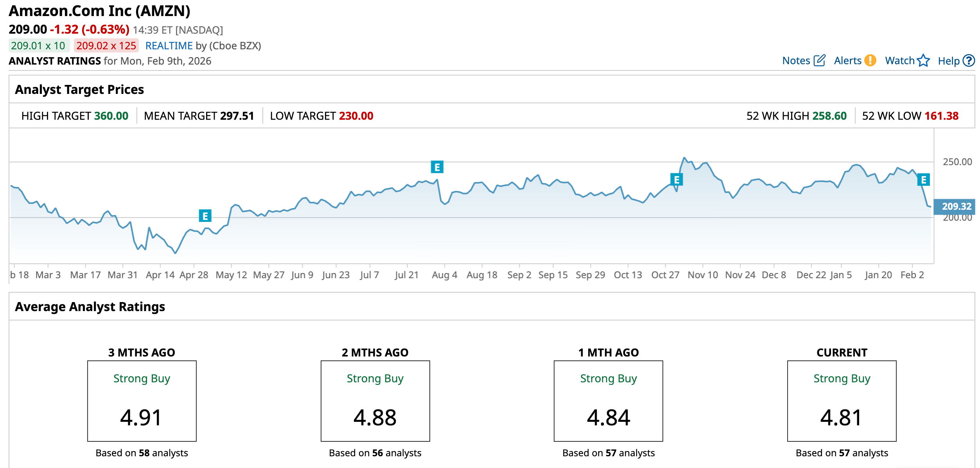
Task: Click the Watch text link
Action: [899, 61]
